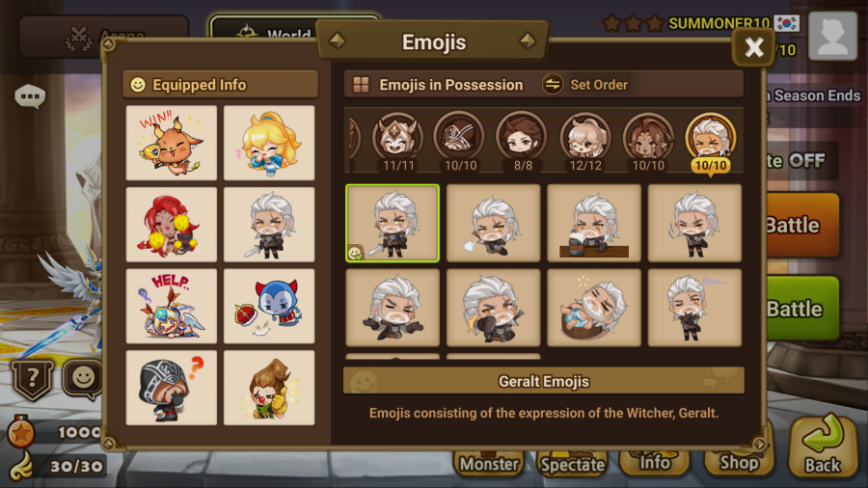Close the Emojis dialog
This screenshot has width=868, height=488.
click(x=753, y=47)
